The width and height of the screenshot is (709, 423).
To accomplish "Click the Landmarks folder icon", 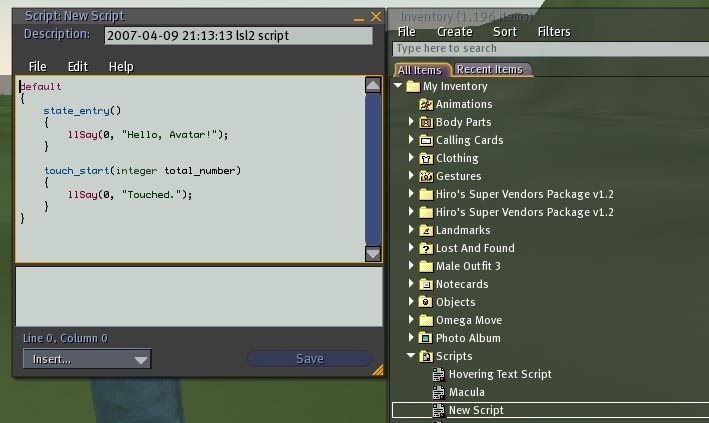I will (x=426, y=231).
